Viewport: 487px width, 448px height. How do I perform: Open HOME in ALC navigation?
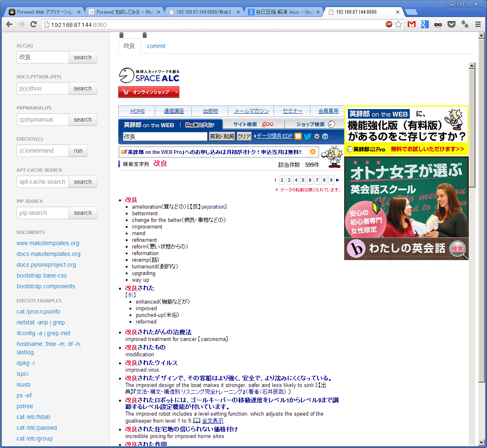(137, 111)
